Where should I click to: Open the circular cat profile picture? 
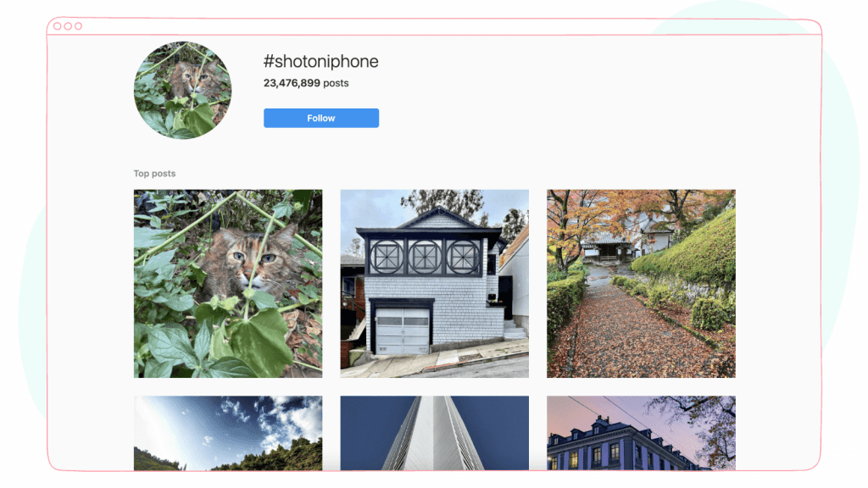pos(183,90)
